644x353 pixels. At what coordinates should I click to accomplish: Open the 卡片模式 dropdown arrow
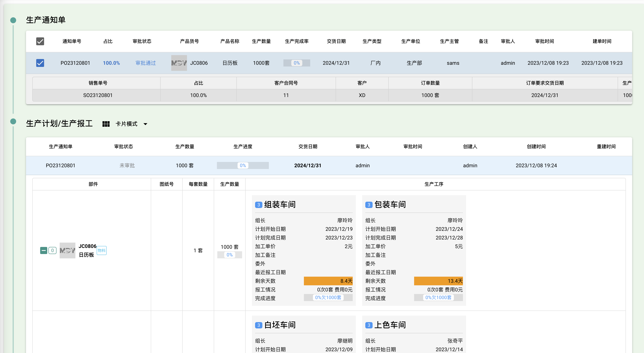[x=145, y=124]
